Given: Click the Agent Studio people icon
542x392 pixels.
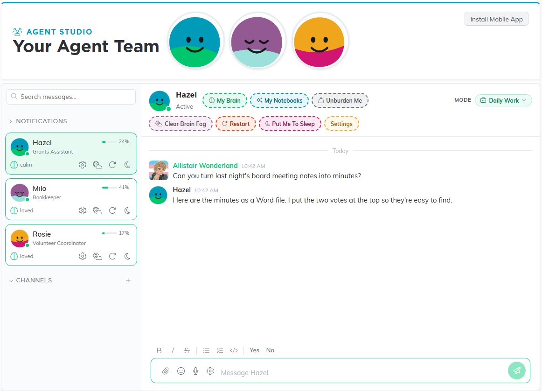Looking at the screenshot, I should pos(17,32).
